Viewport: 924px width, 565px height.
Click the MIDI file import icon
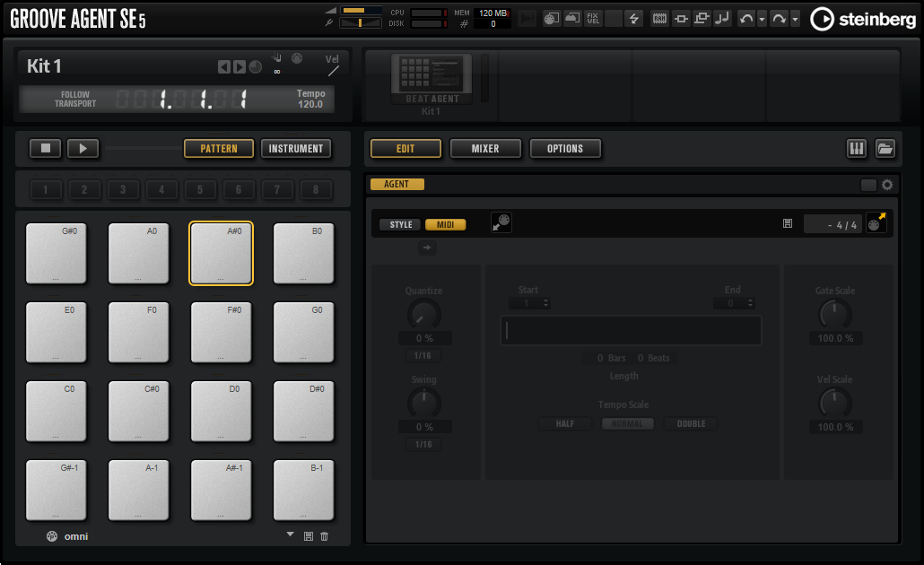point(501,222)
